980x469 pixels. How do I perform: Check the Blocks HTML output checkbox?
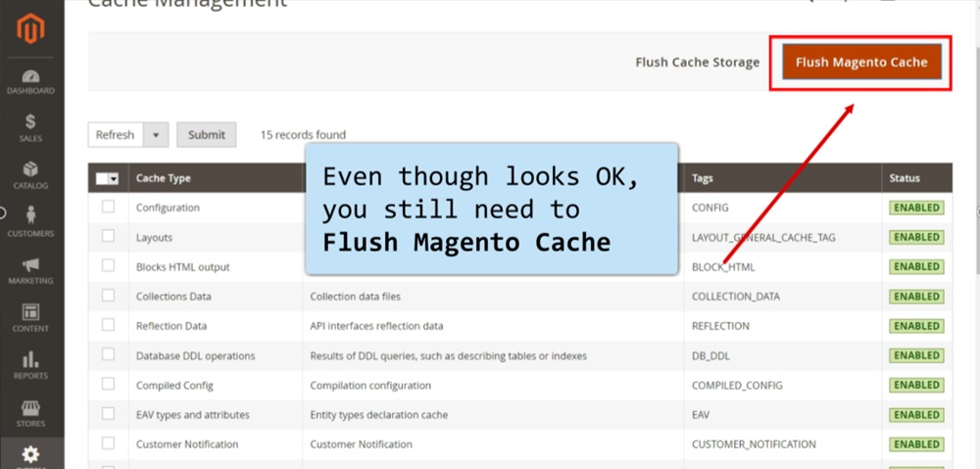pos(108,265)
